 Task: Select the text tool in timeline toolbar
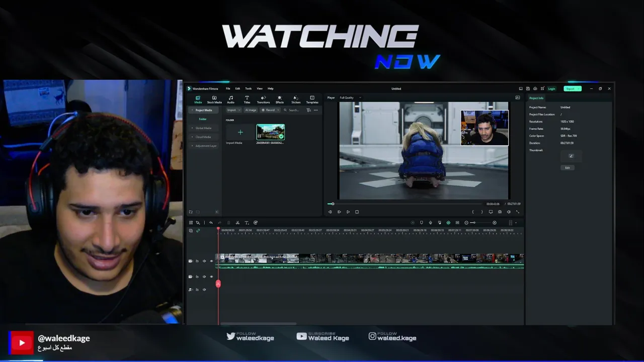pyautogui.click(x=247, y=223)
